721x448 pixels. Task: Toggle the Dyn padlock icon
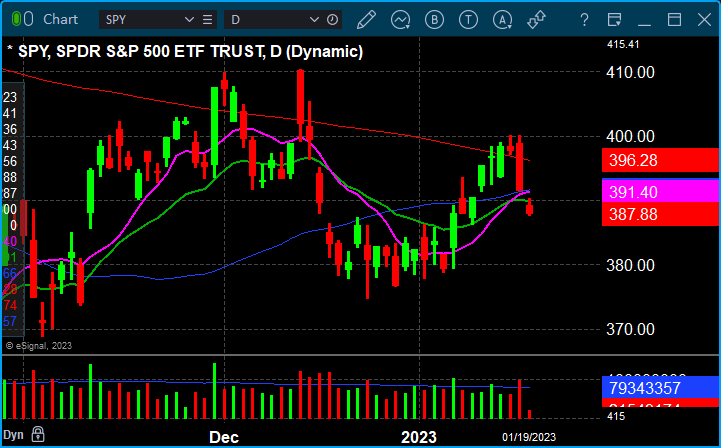[38, 434]
